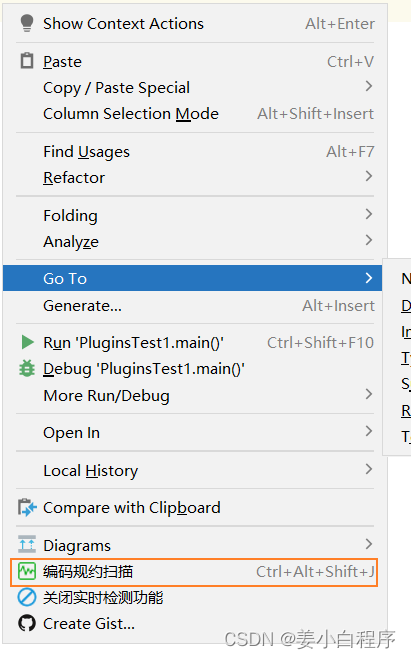The width and height of the screenshot is (411, 659).
Task: Click the blue 关闭实时检测功能 circle icon
Action: [27, 597]
